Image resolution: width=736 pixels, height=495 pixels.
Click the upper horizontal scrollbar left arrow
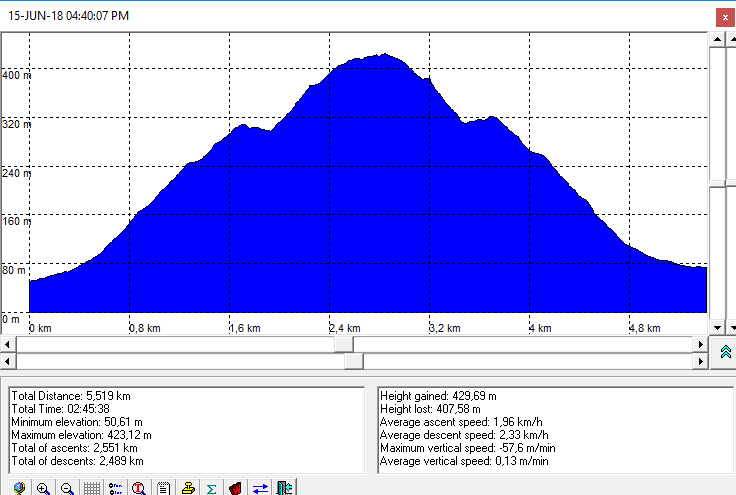coord(8,344)
